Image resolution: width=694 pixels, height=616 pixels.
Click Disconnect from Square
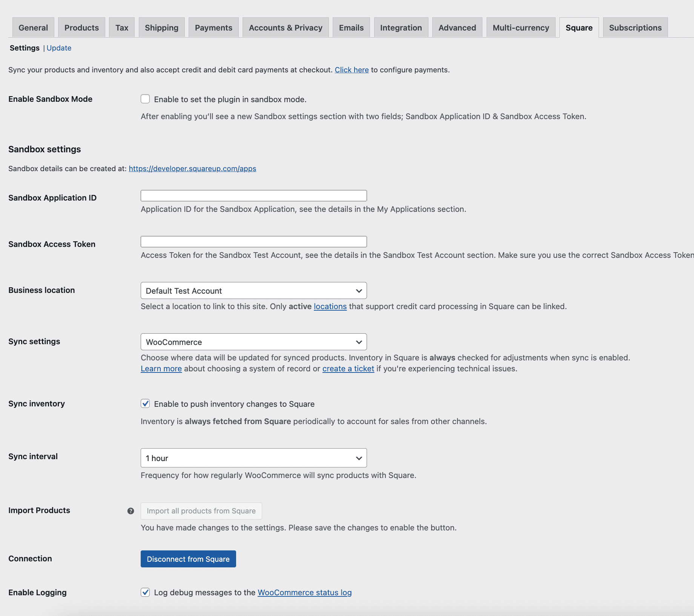(188, 559)
